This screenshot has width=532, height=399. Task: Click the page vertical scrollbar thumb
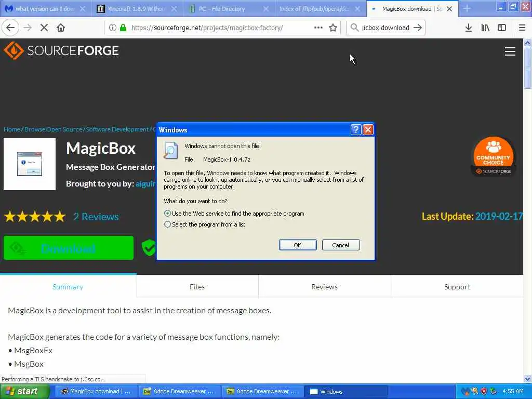point(527,68)
